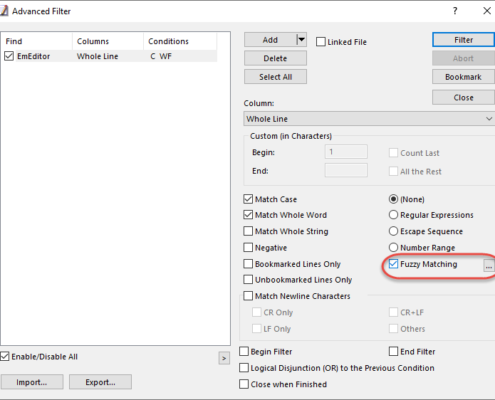Screen dimensions: 495x400
Task: Select the EmEditor row in filter list
Action: (x=110, y=56)
